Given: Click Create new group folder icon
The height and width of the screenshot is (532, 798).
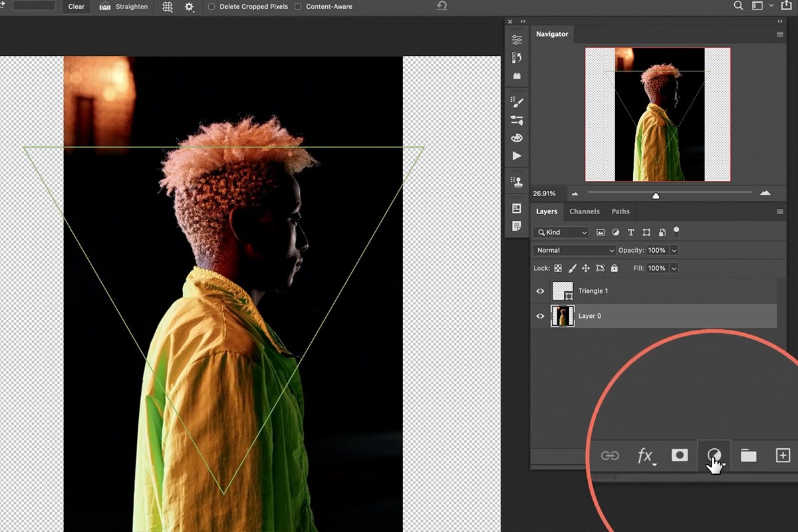Looking at the screenshot, I should pyautogui.click(x=749, y=456).
